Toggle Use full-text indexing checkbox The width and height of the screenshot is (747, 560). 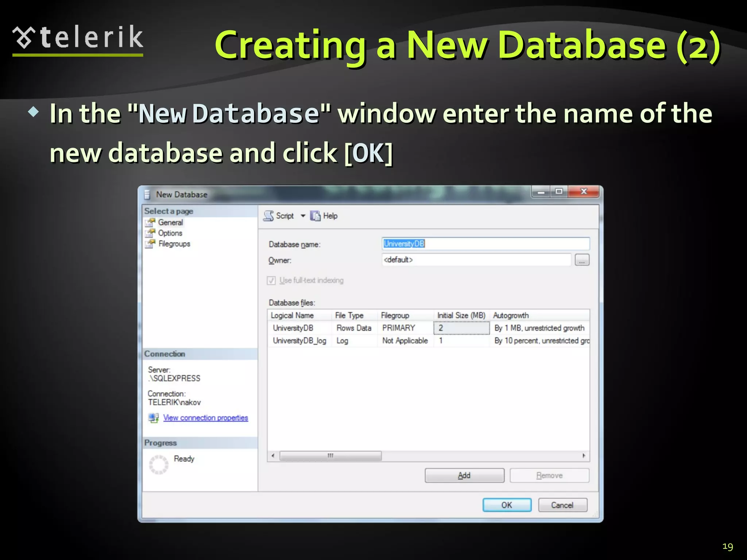pyautogui.click(x=271, y=280)
